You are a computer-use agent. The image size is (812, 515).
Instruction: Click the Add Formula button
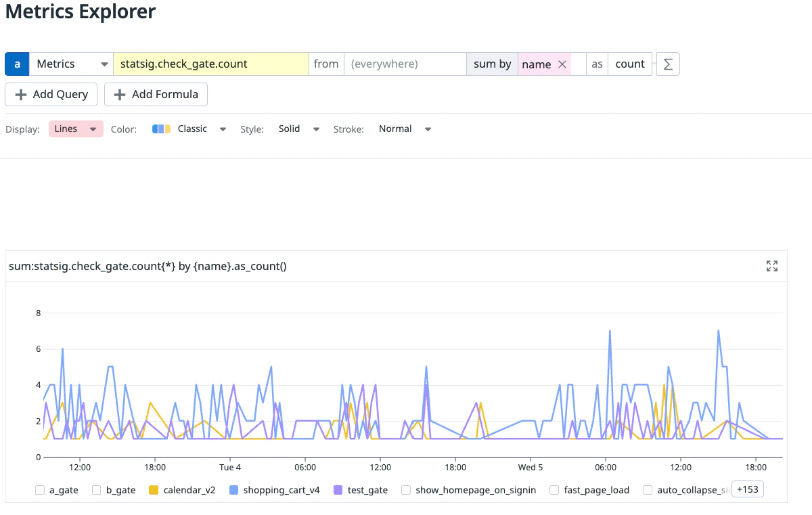point(156,94)
